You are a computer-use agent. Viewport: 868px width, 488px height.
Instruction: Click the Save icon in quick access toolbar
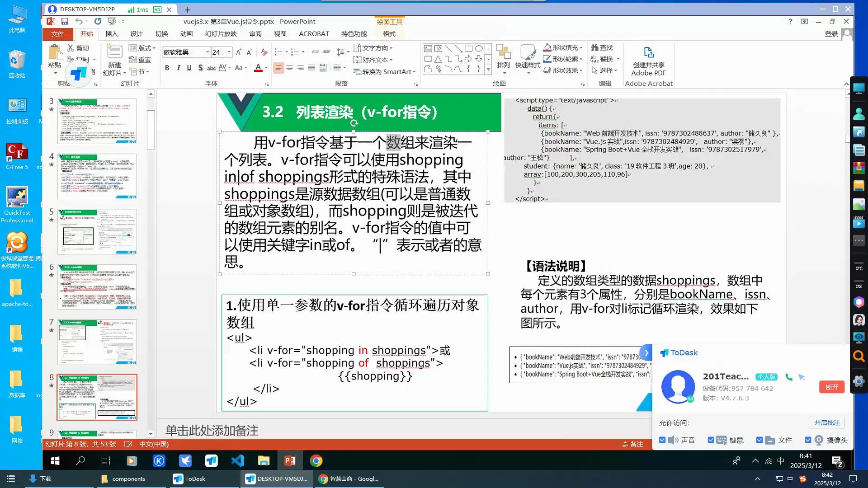tap(65, 21)
